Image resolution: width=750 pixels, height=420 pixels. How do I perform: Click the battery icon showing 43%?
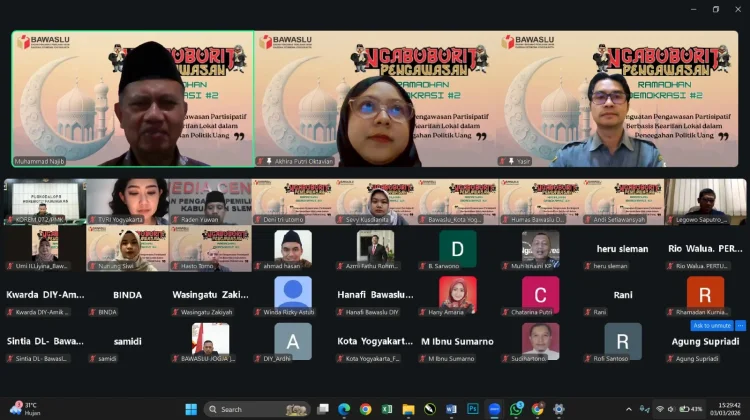691,409
